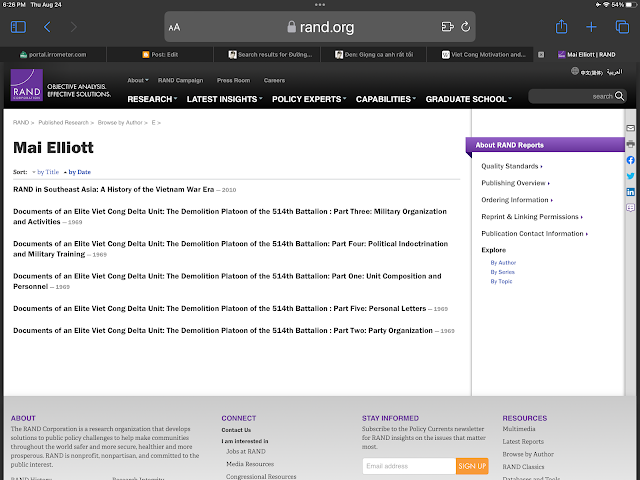Expand the About dropdown menu
The width and height of the screenshot is (640, 480).
[138, 80]
